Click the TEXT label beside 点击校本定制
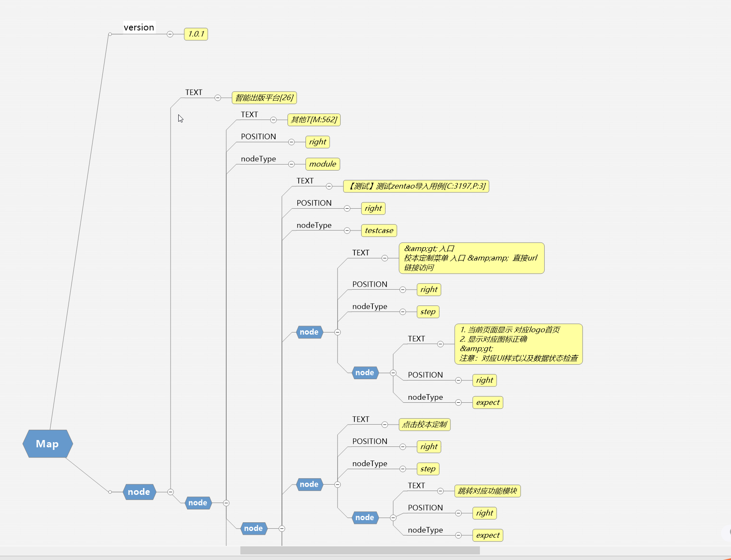731x560 pixels. [361, 419]
